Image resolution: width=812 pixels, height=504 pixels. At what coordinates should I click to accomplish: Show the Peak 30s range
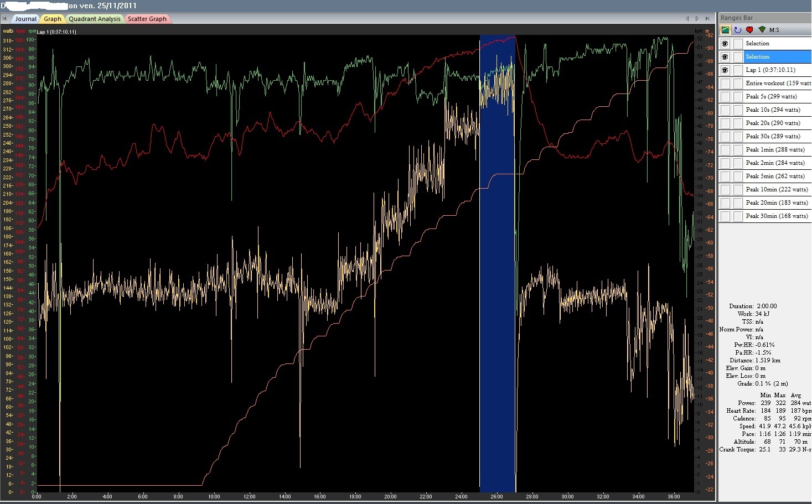pyautogui.click(x=725, y=137)
